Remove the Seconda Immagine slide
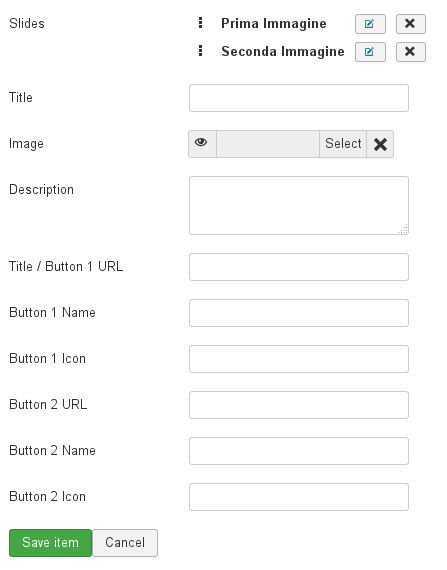This screenshot has width=447, height=570. point(410,52)
